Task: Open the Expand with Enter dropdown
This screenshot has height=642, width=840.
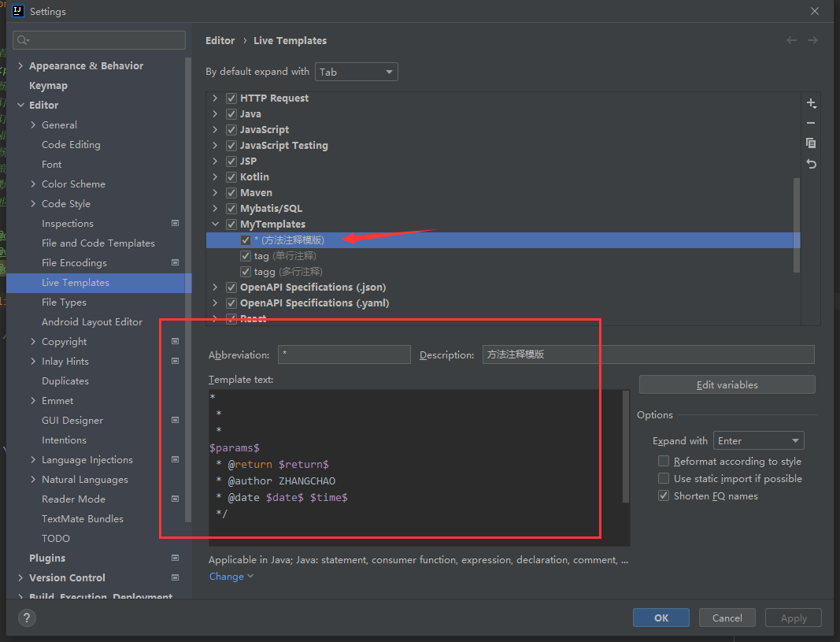Action: coord(759,440)
